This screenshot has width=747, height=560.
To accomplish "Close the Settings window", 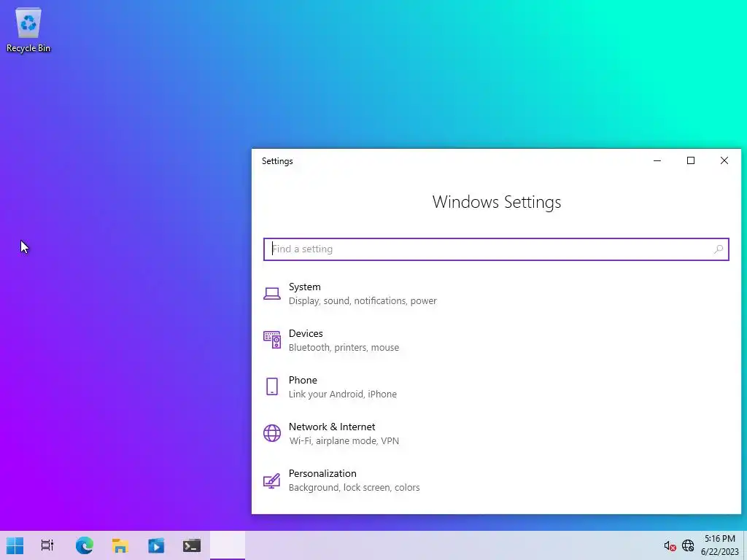I will (x=724, y=160).
